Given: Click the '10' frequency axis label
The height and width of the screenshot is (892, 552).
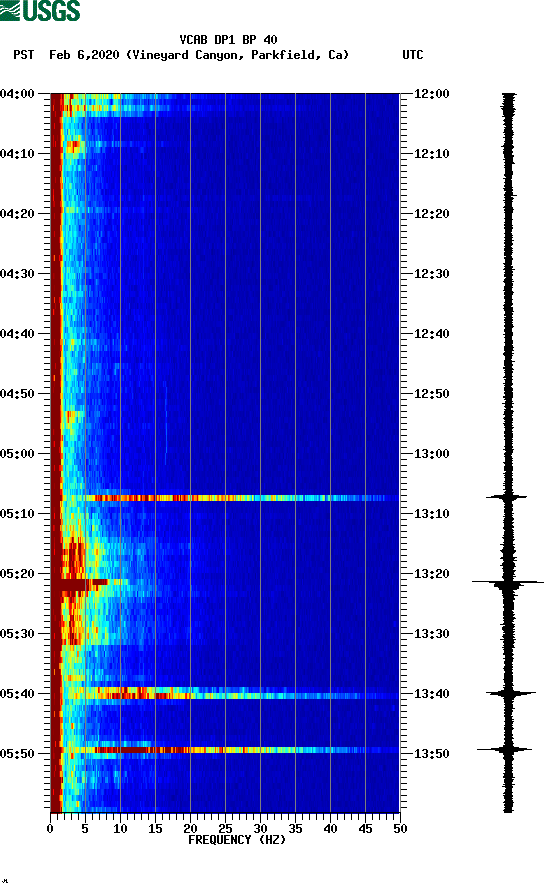Looking at the screenshot, I should point(120,829).
